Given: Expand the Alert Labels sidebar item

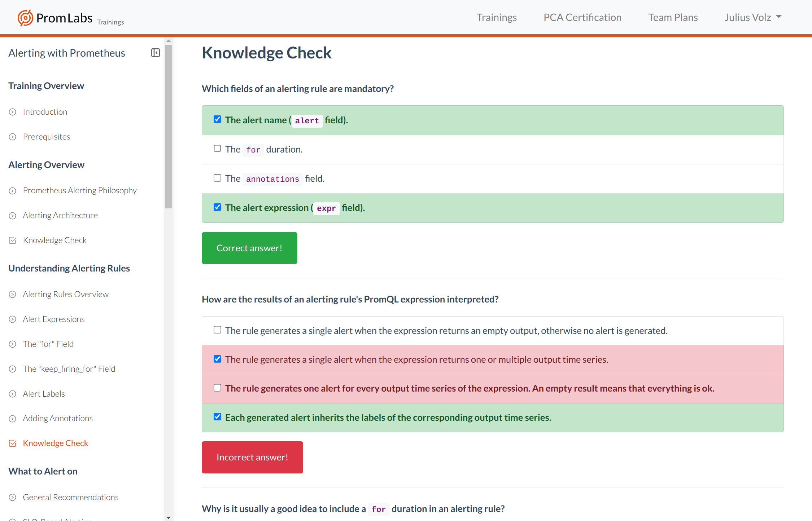Looking at the screenshot, I should click(x=13, y=393).
